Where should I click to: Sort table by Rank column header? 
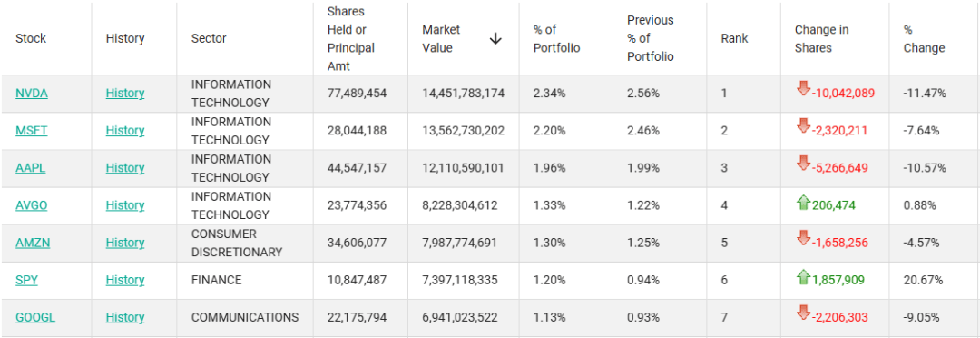tap(734, 38)
